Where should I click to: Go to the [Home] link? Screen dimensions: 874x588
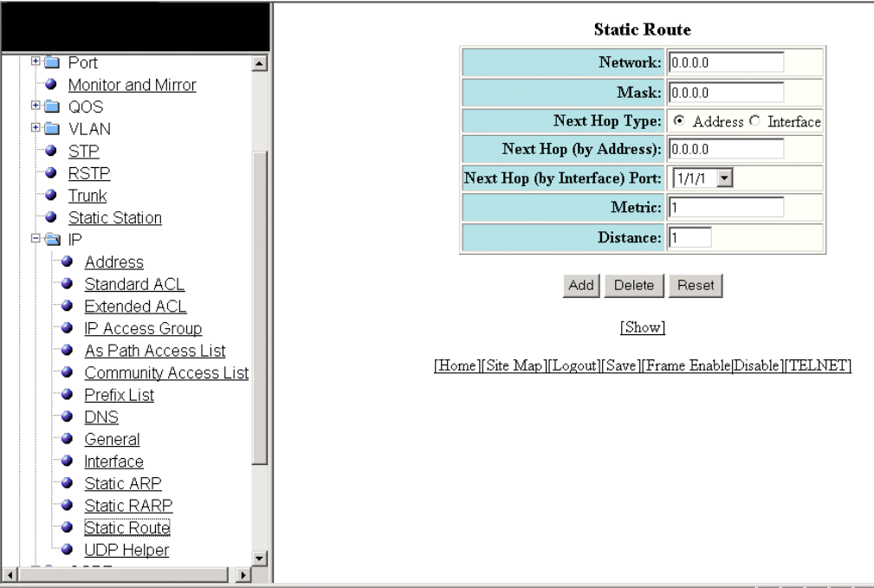(x=457, y=365)
